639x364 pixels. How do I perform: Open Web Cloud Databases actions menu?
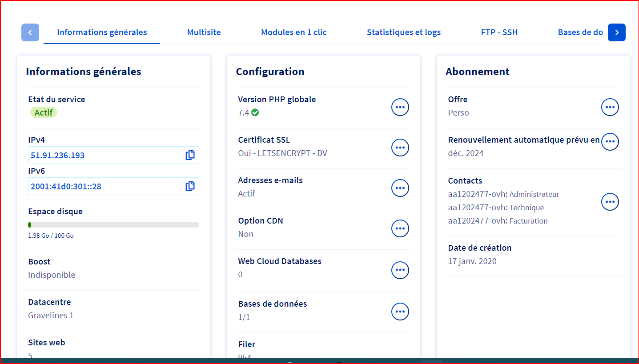[x=400, y=270]
